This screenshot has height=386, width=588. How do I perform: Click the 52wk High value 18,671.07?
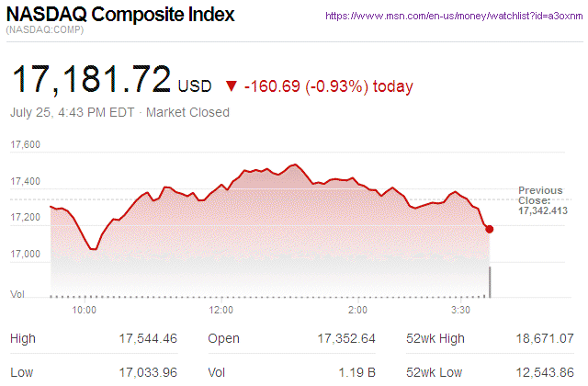point(545,338)
